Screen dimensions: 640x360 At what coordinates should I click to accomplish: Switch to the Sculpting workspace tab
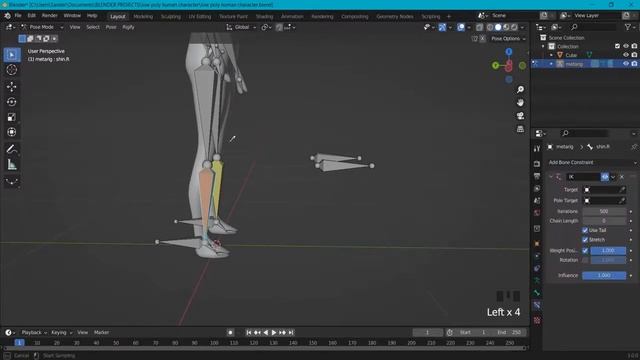171,17
